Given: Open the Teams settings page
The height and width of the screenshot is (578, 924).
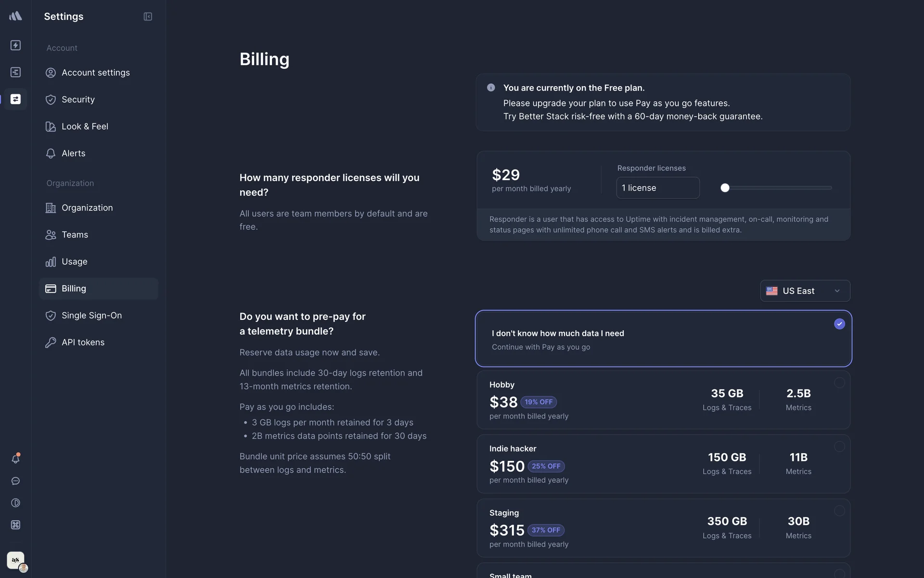Looking at the screenshot, I should click(x=75, y=235).
